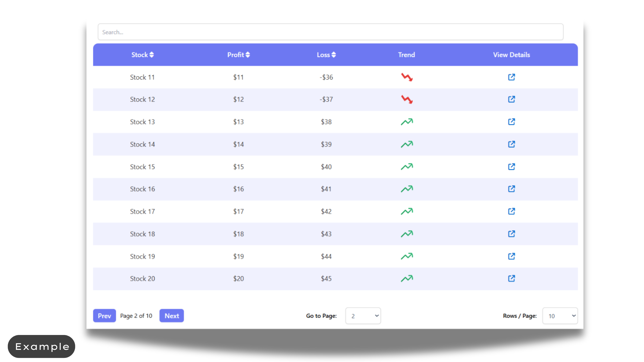This screenshot has width=644, height=362.
Task: Open view details for Stock 11
Action: tap(511, 77)
